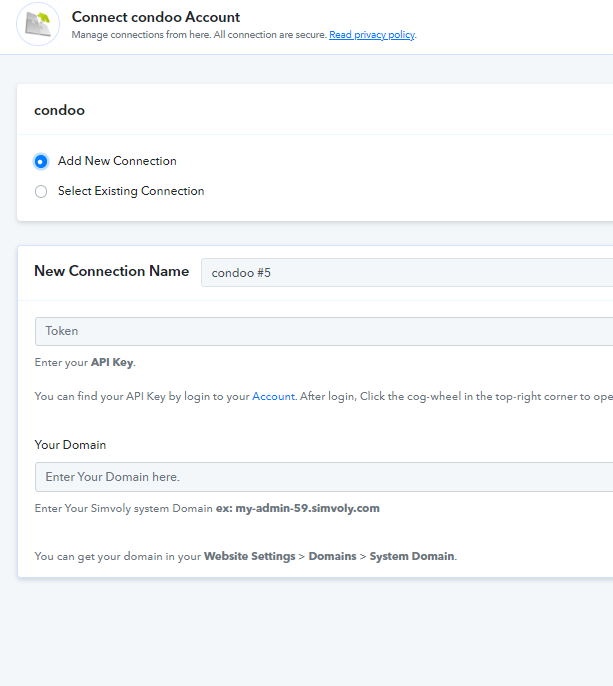613x686 pixels.
Task: Focus the New Connection Name field
Action: (x=407, y=273)
